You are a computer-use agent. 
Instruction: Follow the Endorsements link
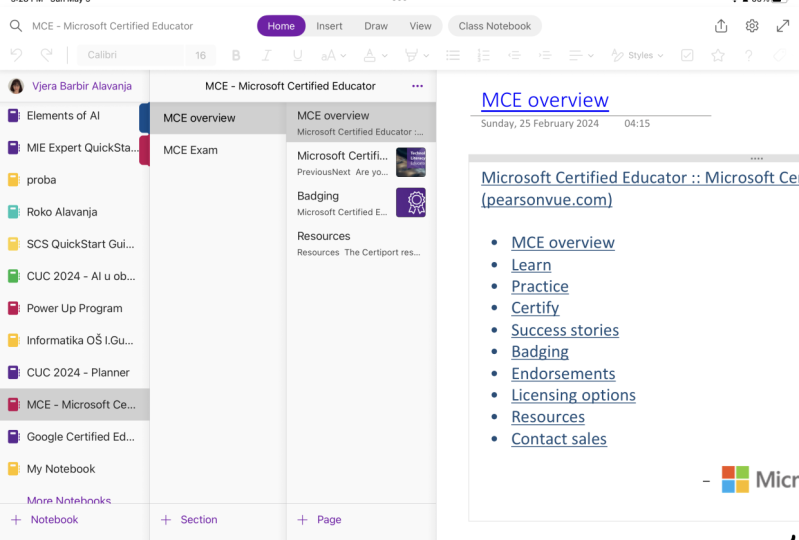[x=563, y=373]
